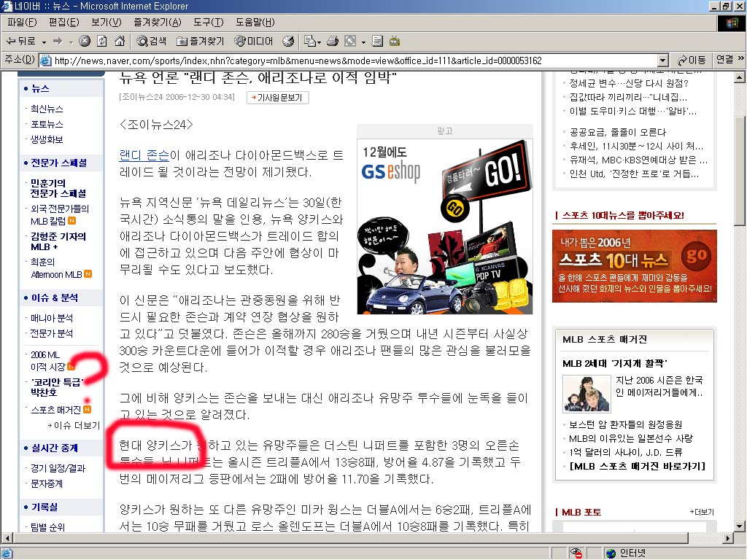Open the back history dropdown arrow
The image size is (747, 560).
(x=44, y=42)
